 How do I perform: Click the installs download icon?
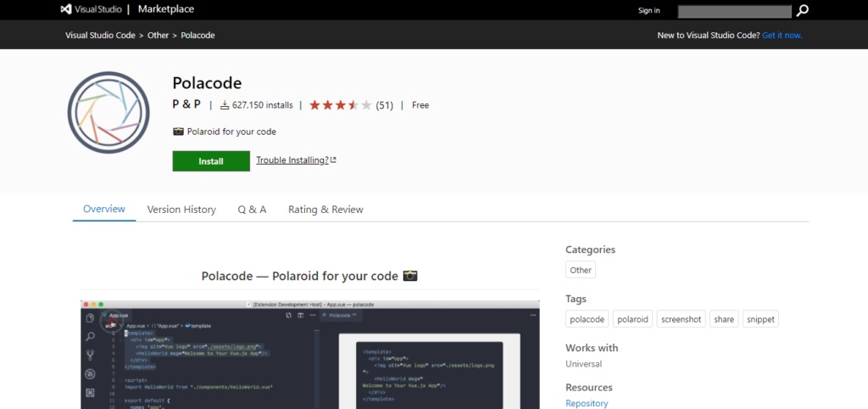(x=225, y=105)
